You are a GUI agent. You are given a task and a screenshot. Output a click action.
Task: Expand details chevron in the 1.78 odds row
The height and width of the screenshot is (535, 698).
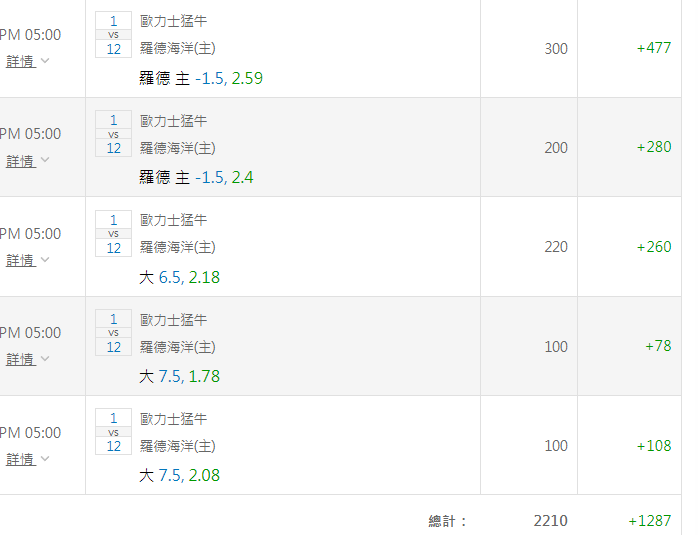click(45, 359)
